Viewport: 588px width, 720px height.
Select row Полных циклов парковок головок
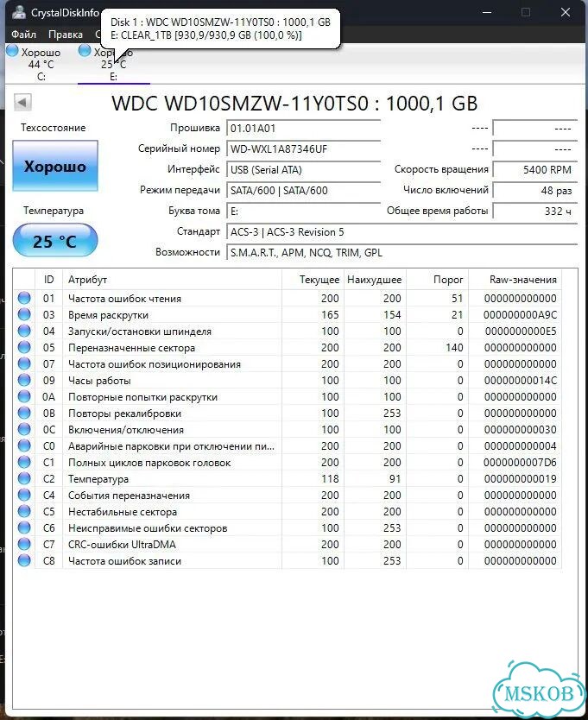tap(288, 463)
